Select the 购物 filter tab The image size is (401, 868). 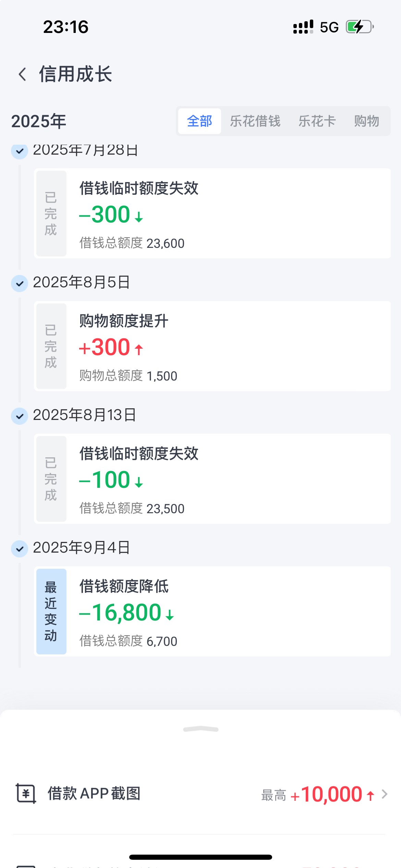point(367,121)
